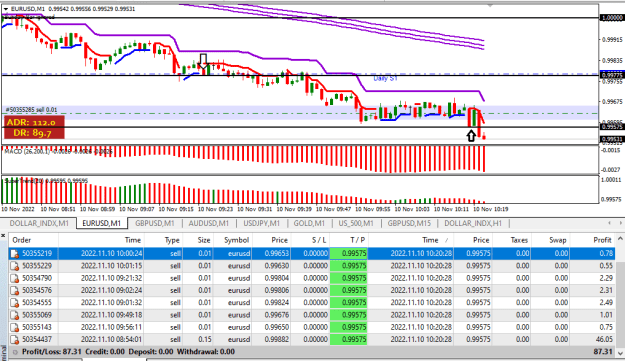The image size is (625, 361).
Task: Click the profit value 46.05
Action: tap(604, 340)
